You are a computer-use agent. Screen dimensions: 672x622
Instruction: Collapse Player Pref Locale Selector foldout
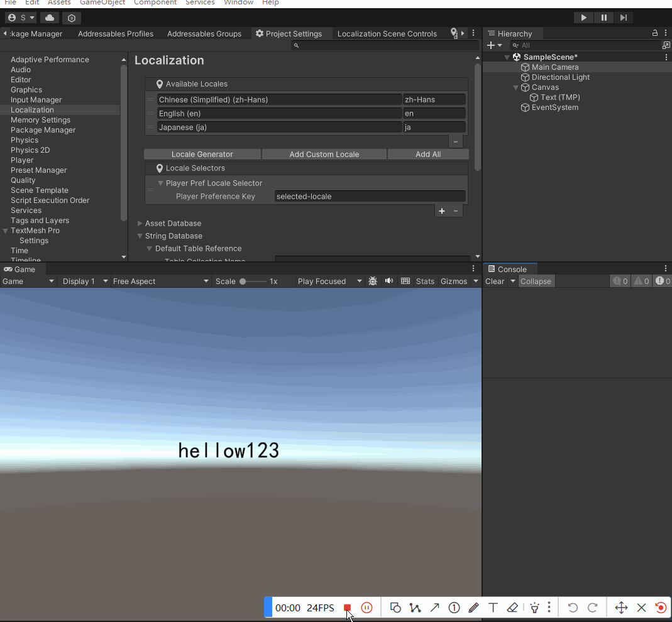160,183
